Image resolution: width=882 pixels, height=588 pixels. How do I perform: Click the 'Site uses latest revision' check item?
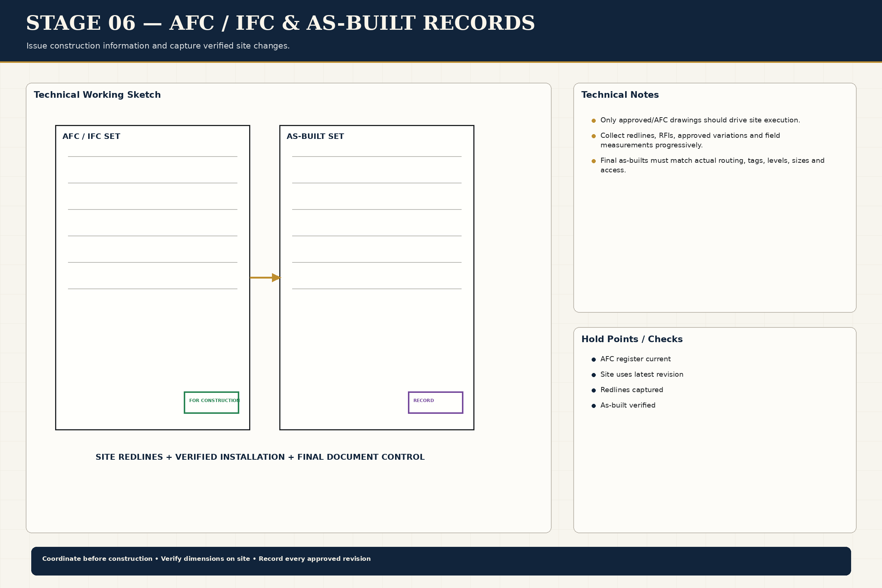(x=642, y=374)
